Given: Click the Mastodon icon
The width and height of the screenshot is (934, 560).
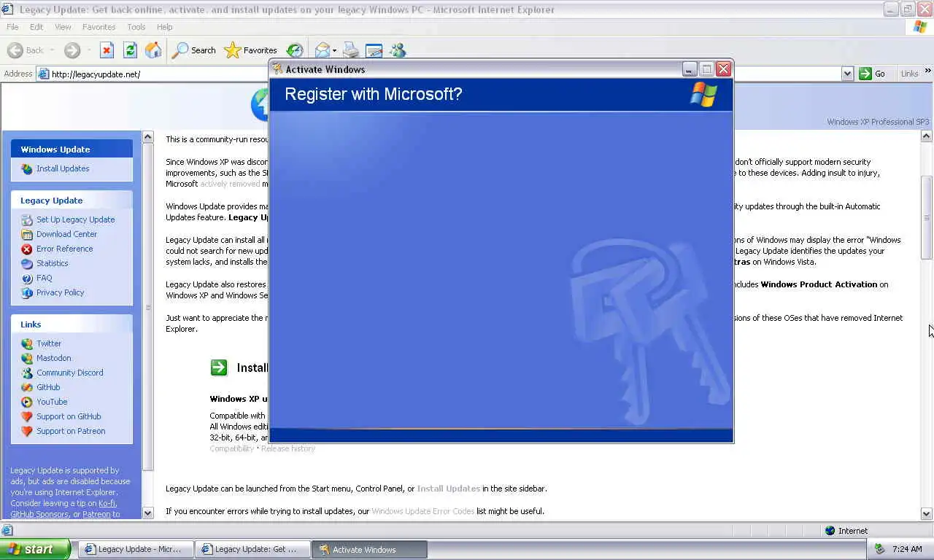Looking at the screenshot, I should click(x=27, y=358).
